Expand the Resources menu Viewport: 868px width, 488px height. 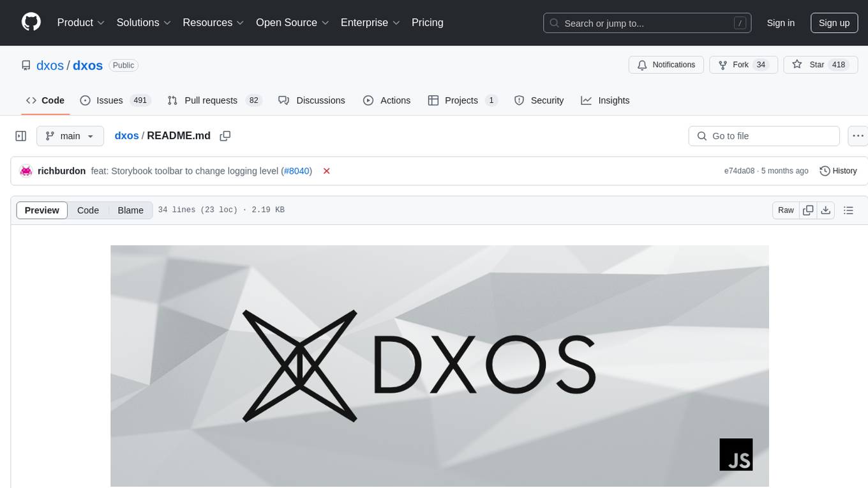click(213, 22)
